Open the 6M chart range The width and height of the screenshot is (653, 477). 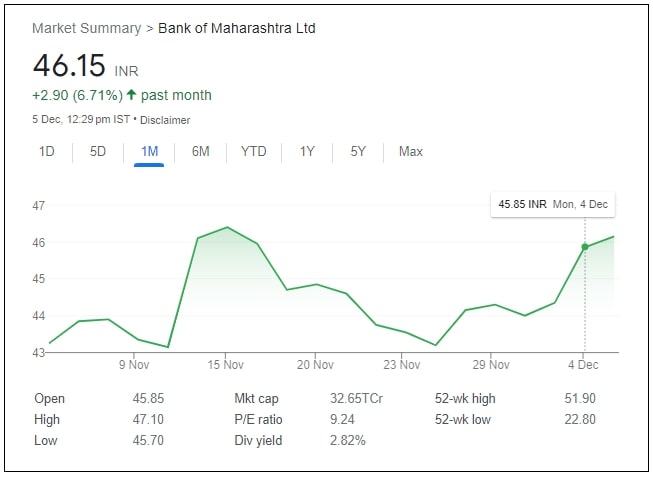click(x=200, y=151)
